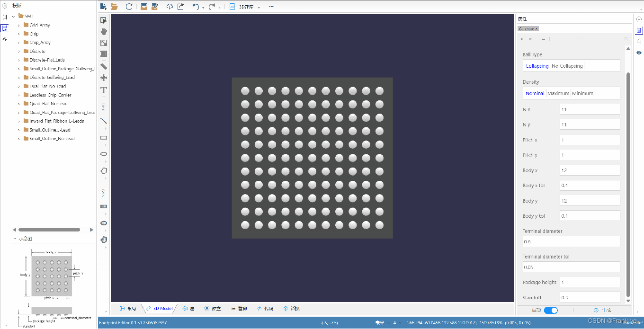This screenshot has height=329, width=644.
Task: Create a new file from toolbar
Action: (104, 7)
